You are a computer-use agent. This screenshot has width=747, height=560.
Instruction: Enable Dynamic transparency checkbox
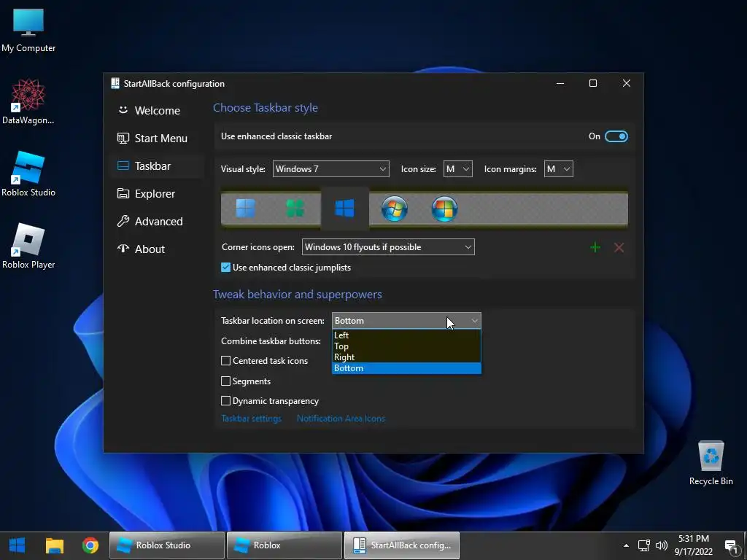[x=226, y=401]
